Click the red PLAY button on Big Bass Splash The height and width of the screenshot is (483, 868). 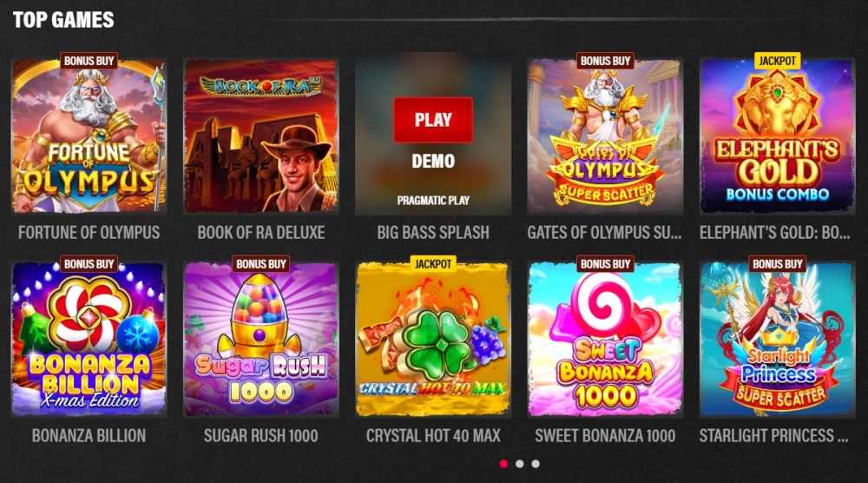[x=433, y=120]
